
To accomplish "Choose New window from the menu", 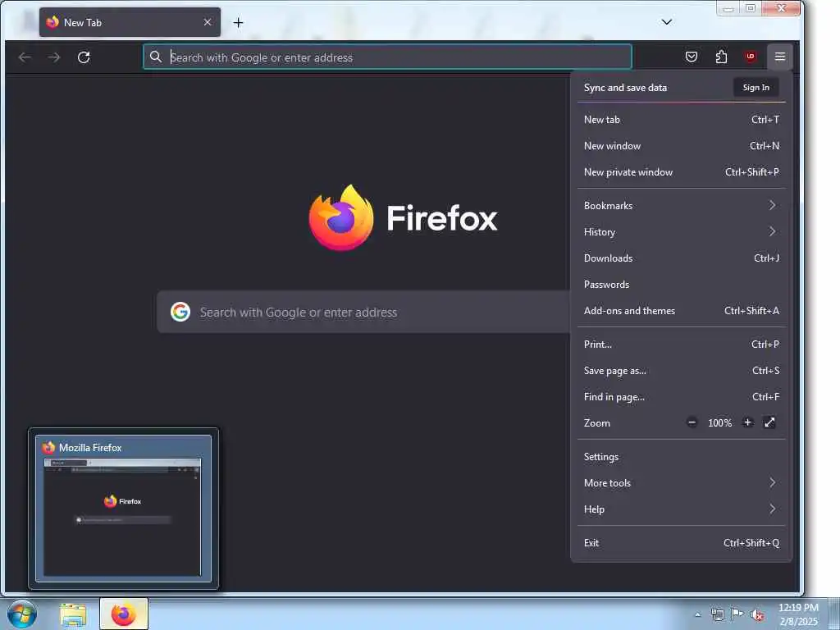I will (x=682, y=146).
